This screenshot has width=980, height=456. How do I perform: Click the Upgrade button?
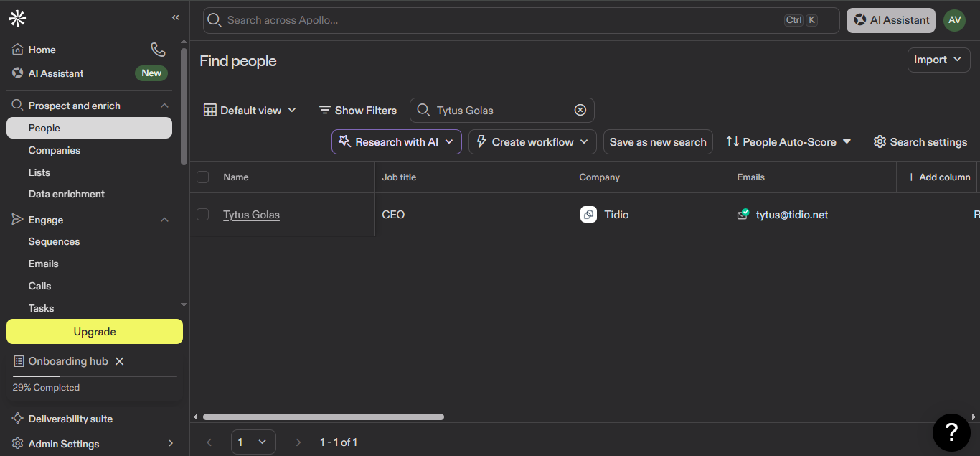pos(95,332)
